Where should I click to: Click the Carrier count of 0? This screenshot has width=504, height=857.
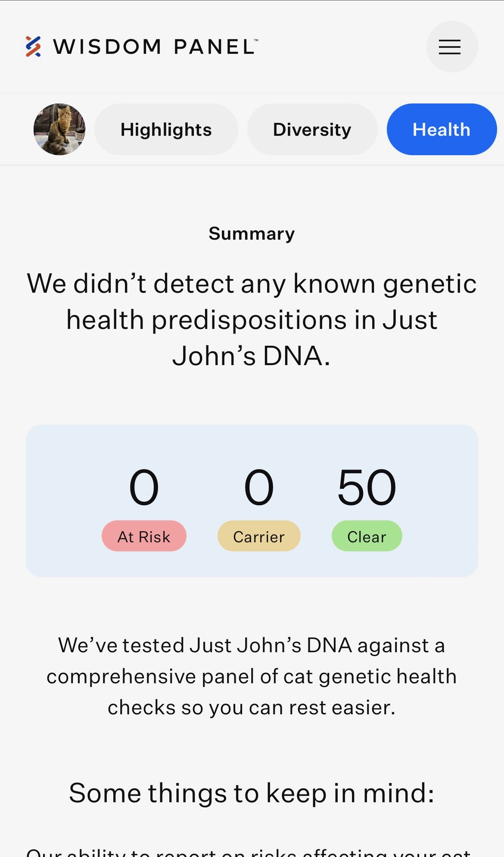(259, 488)
